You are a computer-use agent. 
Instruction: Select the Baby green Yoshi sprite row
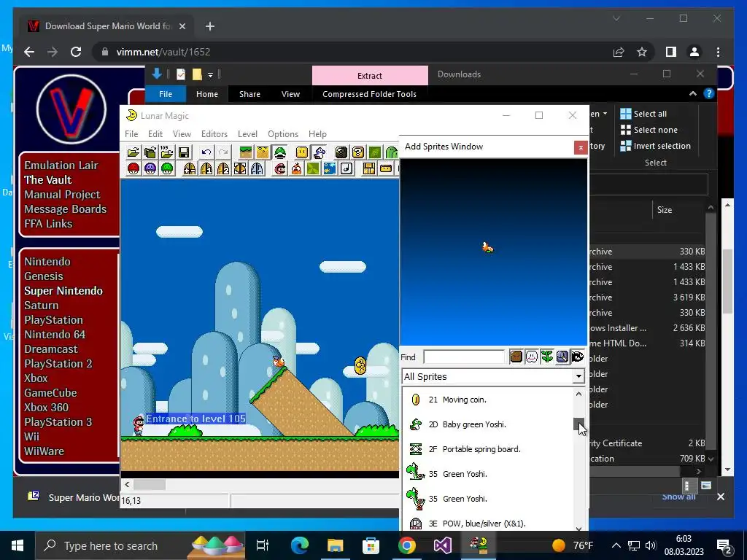(487, 424)
